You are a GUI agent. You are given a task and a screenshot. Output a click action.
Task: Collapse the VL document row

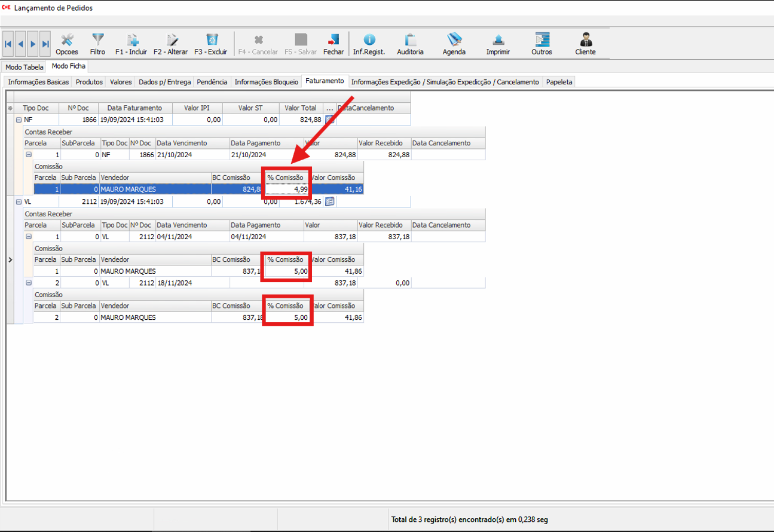(x=19, y=203)
